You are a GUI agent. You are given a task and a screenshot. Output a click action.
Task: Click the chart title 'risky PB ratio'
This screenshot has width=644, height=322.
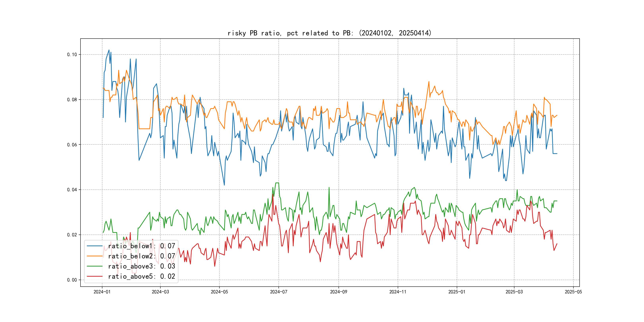(x=330, y=33)
